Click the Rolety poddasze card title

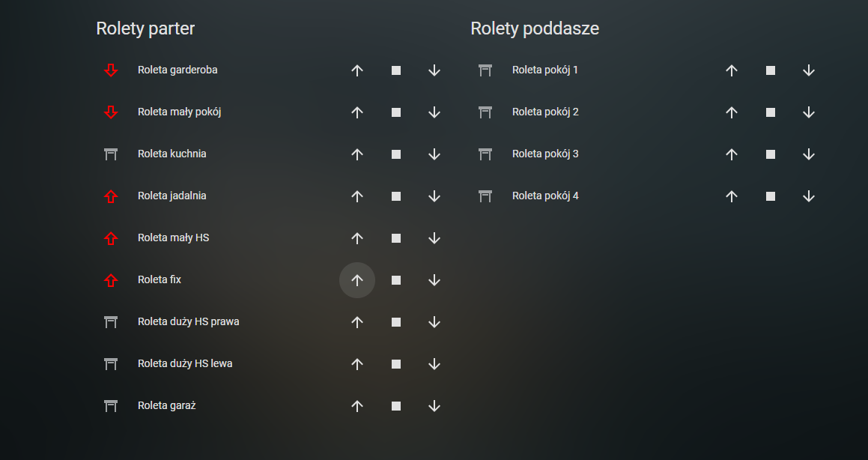(x=535, y=28)
